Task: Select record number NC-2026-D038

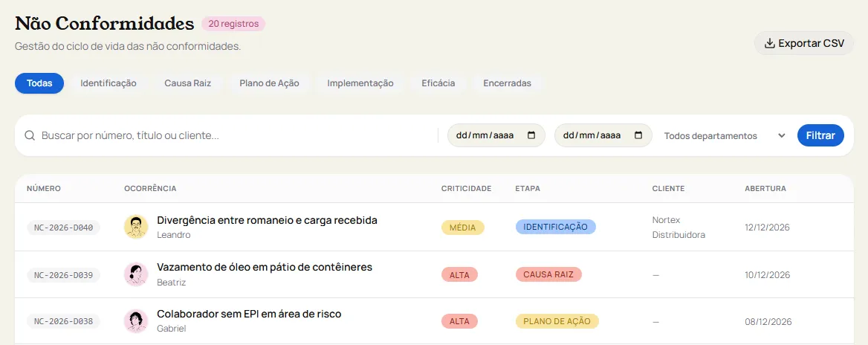Action: (64, 321)
